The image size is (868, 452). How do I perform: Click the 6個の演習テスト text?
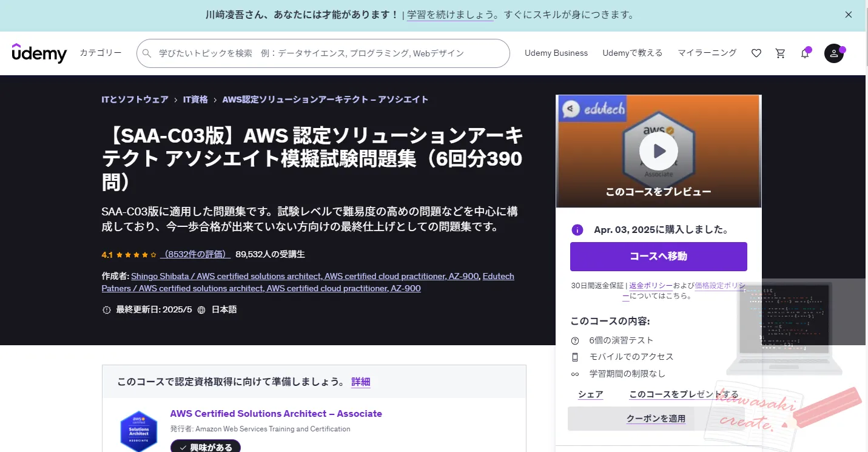pos(621,340)
